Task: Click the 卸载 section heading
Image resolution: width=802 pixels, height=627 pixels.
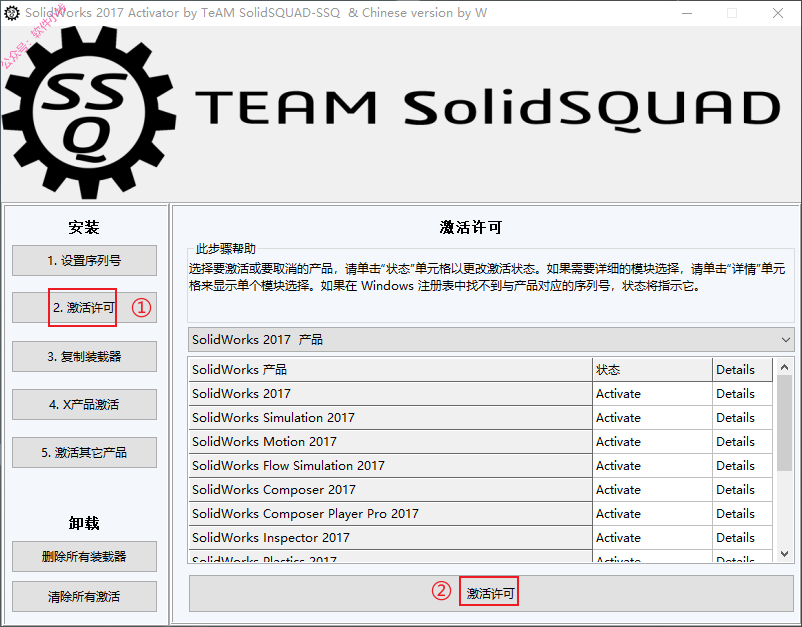Action: [84, 523]
